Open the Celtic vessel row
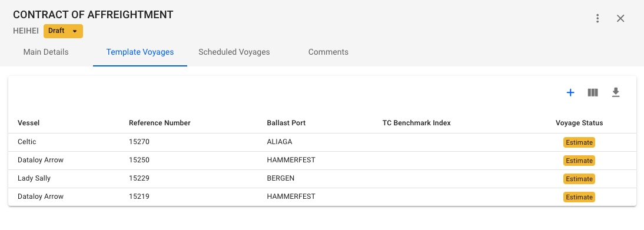Image resolution: width=644 pixels, height=230 pixels. click(x=322, y=142)
